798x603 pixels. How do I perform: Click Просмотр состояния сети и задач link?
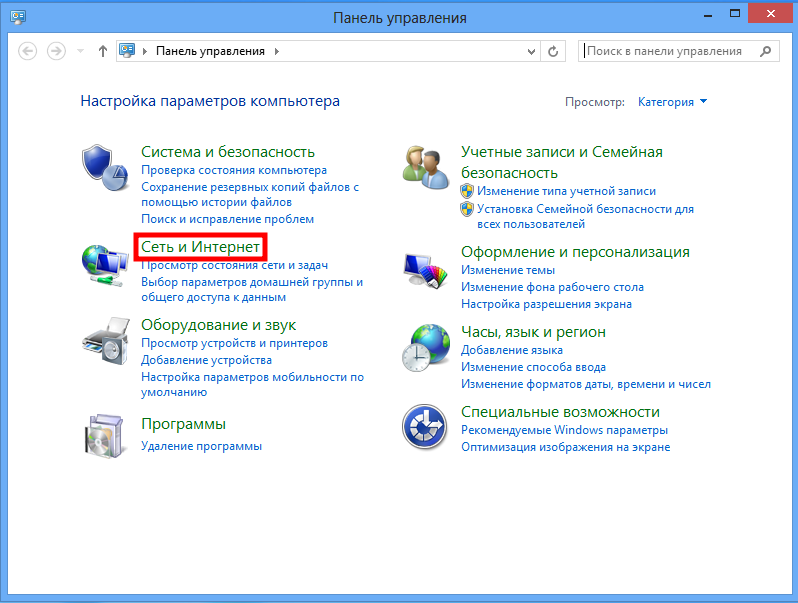(x=235, y=265)
